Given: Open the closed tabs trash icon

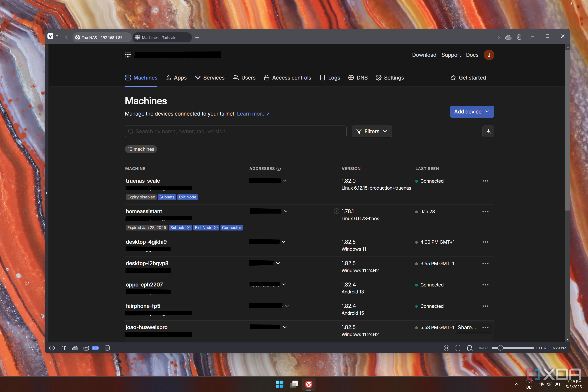Looking at the screenshot, I should coord(519,37).
